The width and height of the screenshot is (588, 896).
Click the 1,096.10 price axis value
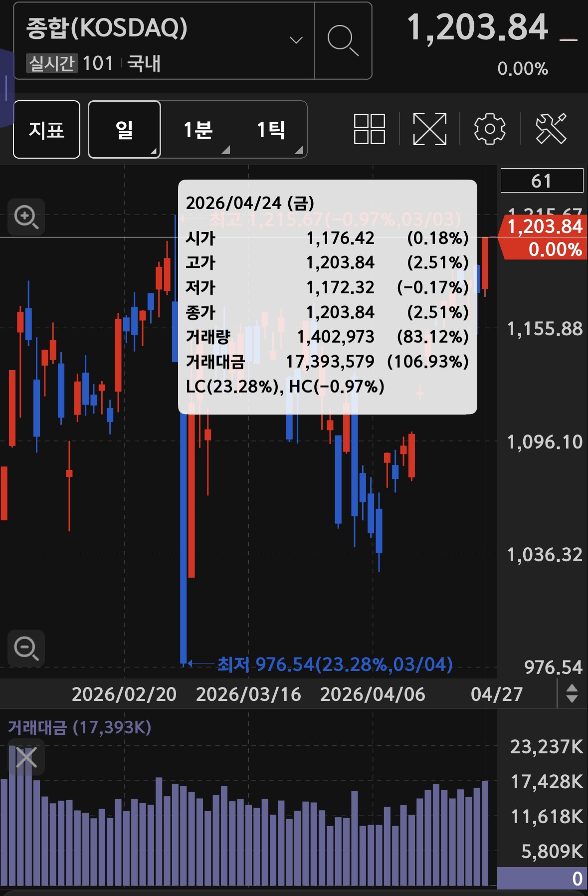545,442
